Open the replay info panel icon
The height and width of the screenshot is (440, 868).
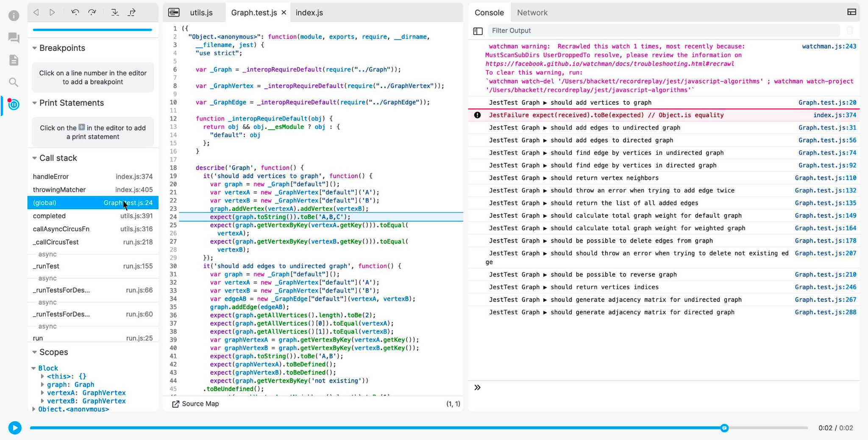tap(14, 16)
